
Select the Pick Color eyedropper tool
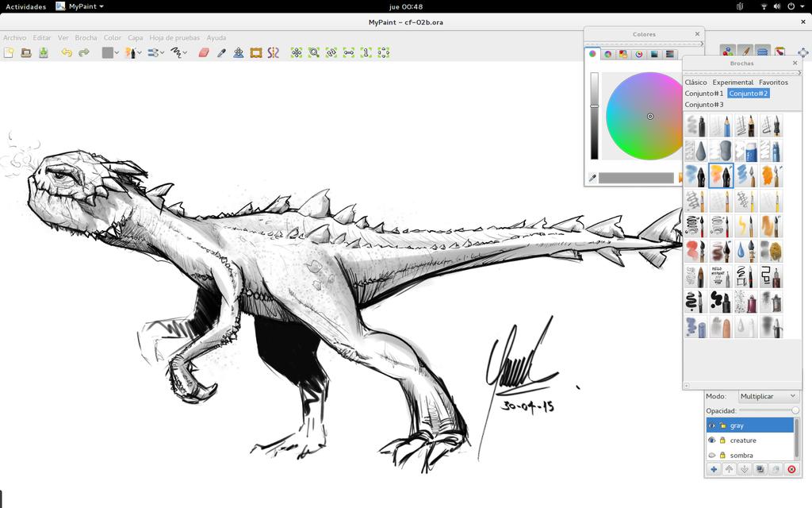point(223,52)
